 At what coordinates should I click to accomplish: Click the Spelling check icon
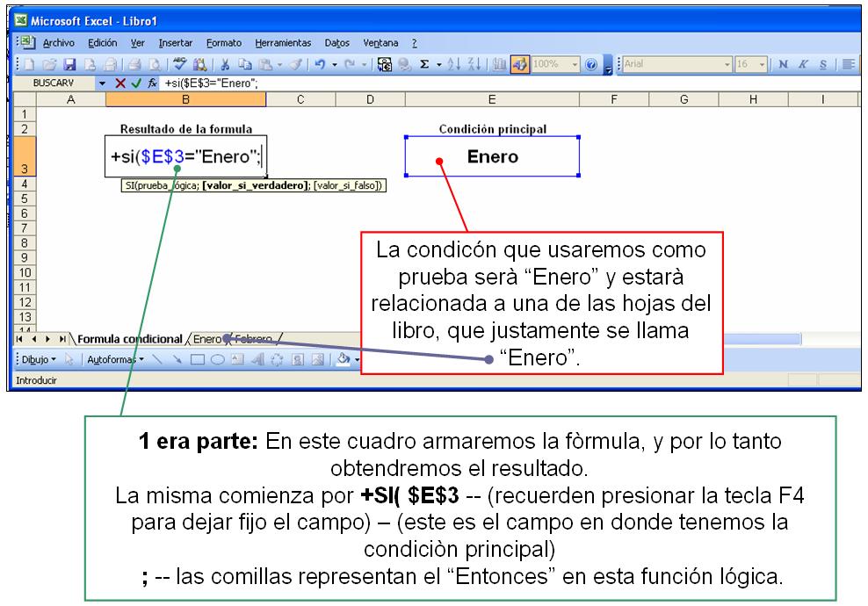tap(179, 64)
